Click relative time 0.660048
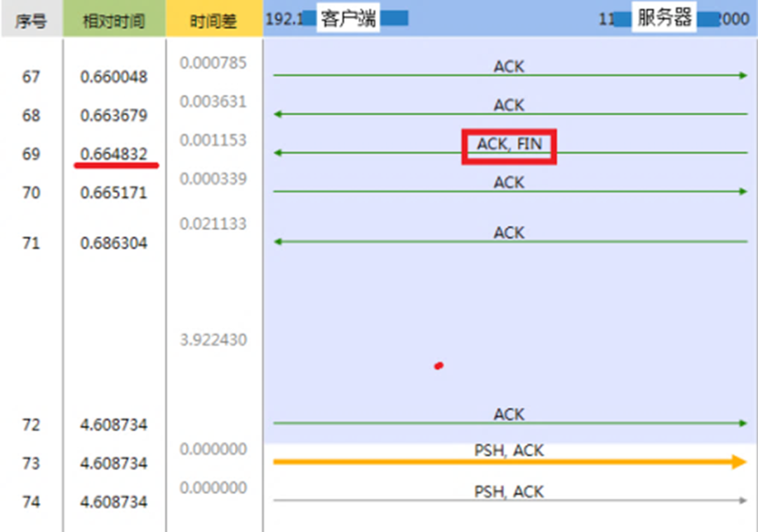Image resolution: width=758 pixels, height=532 pixels. (114, 77)
